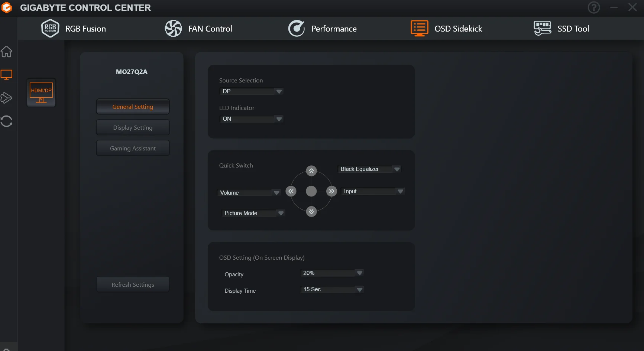The image size is (644, 351).
Task: Select the monitor icon in sidebar
Action: (6, 75)
